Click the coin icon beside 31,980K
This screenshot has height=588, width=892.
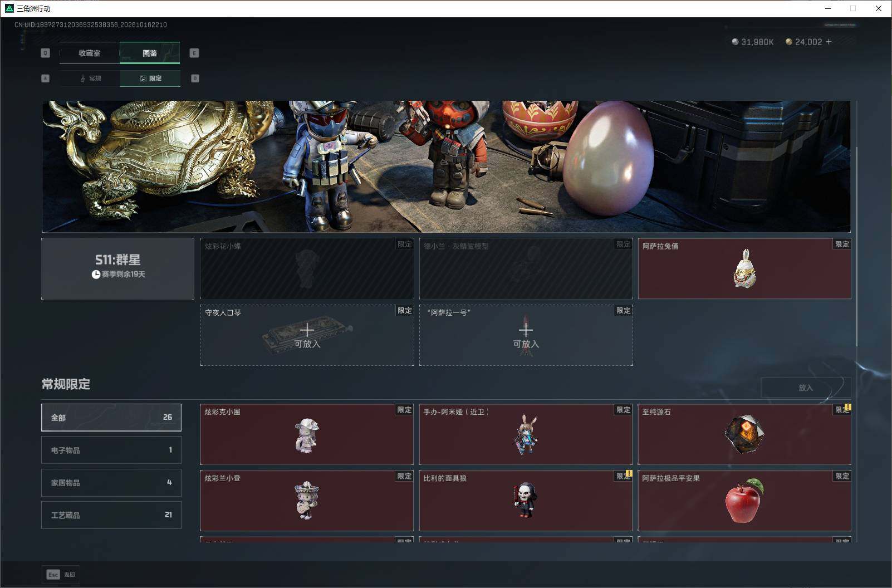735,42
